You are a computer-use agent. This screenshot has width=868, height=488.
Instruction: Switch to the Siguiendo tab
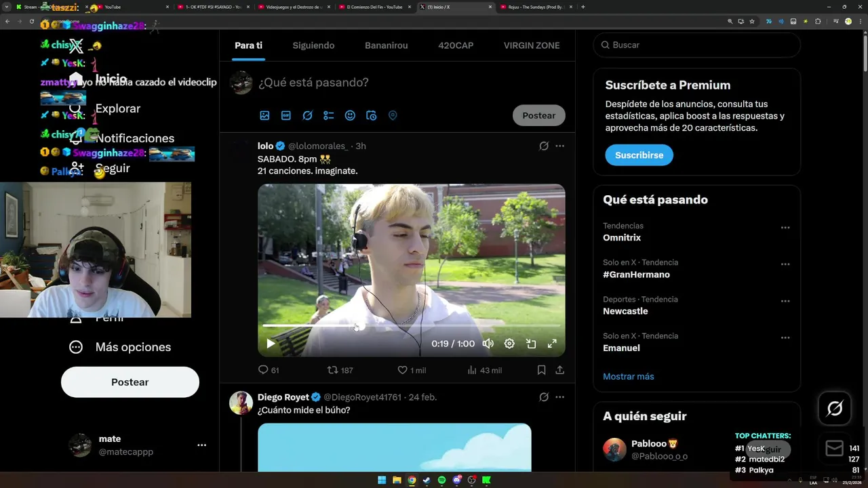click(x=313, y=45)
